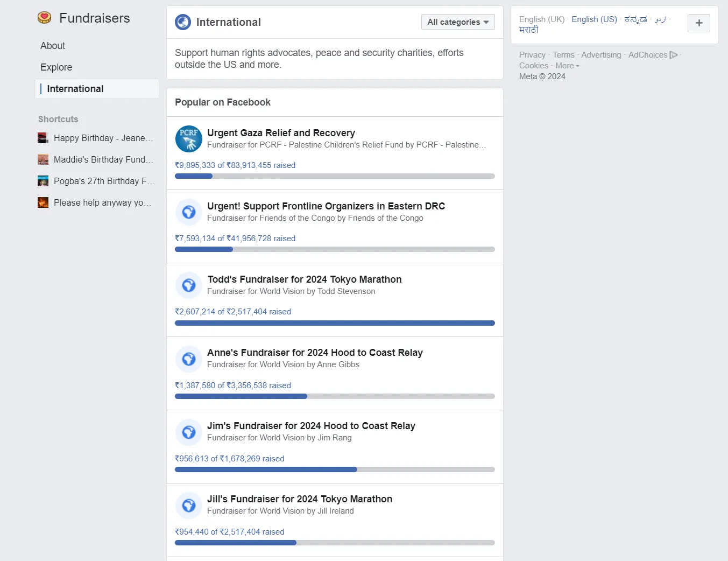Click the Eastern DRC fundraiser progress bar

tap(335, 249)
